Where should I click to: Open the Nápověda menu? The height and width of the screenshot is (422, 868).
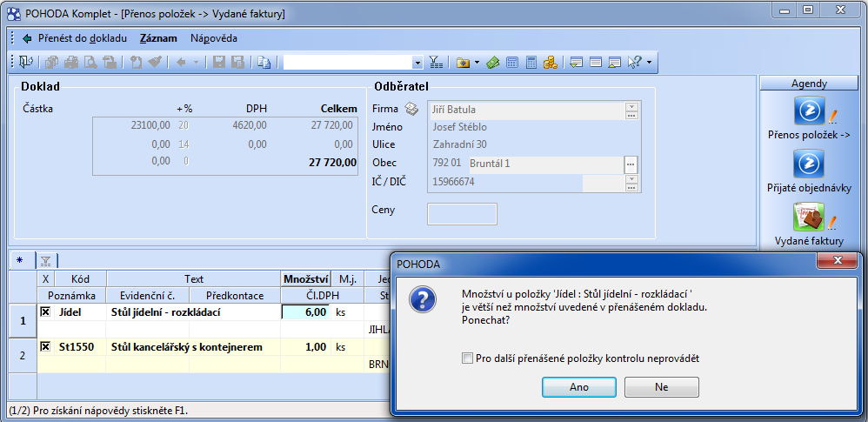coord(214,38)
